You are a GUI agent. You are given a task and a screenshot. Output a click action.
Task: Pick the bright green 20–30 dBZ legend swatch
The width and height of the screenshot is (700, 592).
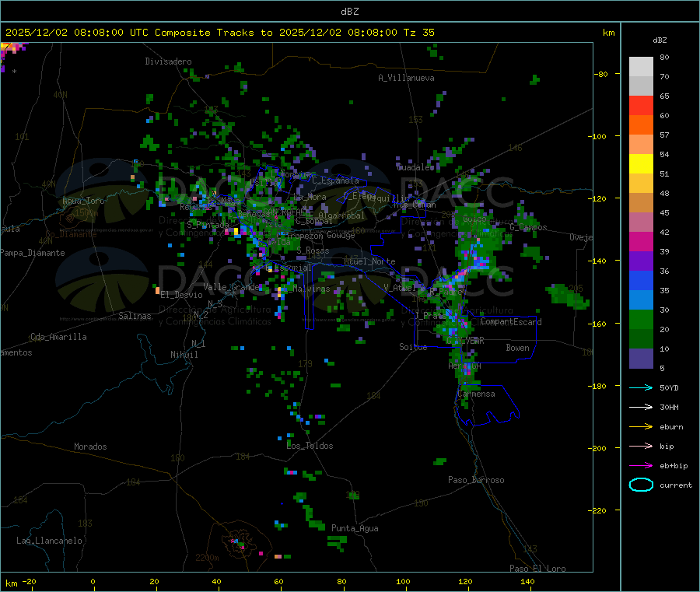[x=641, y=319]
